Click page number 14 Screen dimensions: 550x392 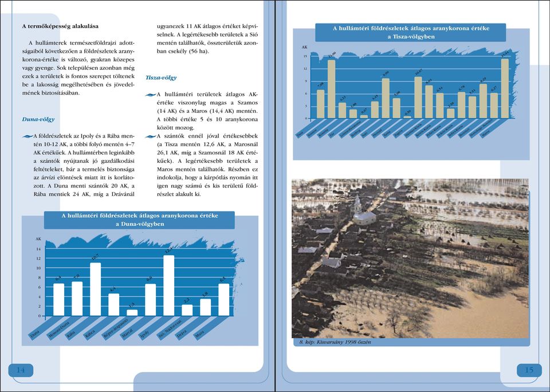21,370
